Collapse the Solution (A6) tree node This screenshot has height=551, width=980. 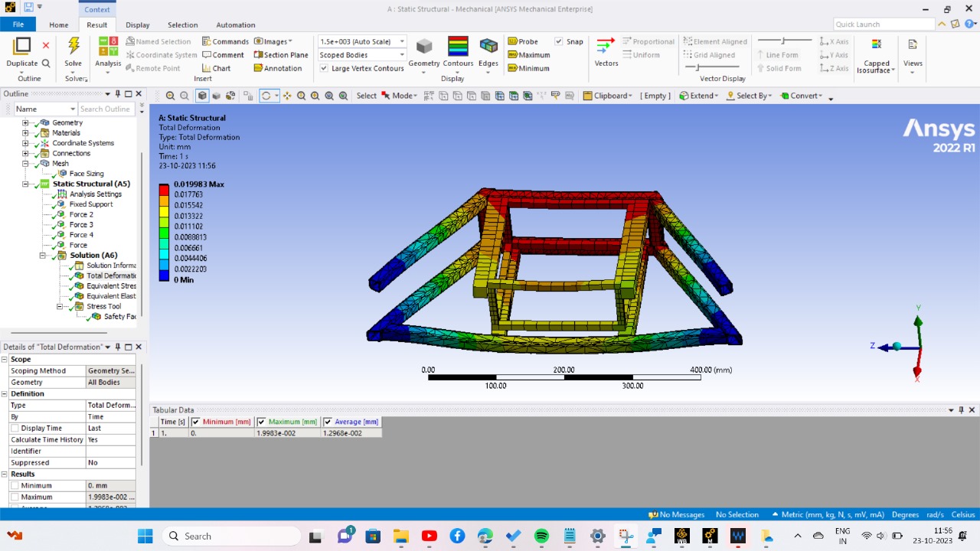pos(43,256)
